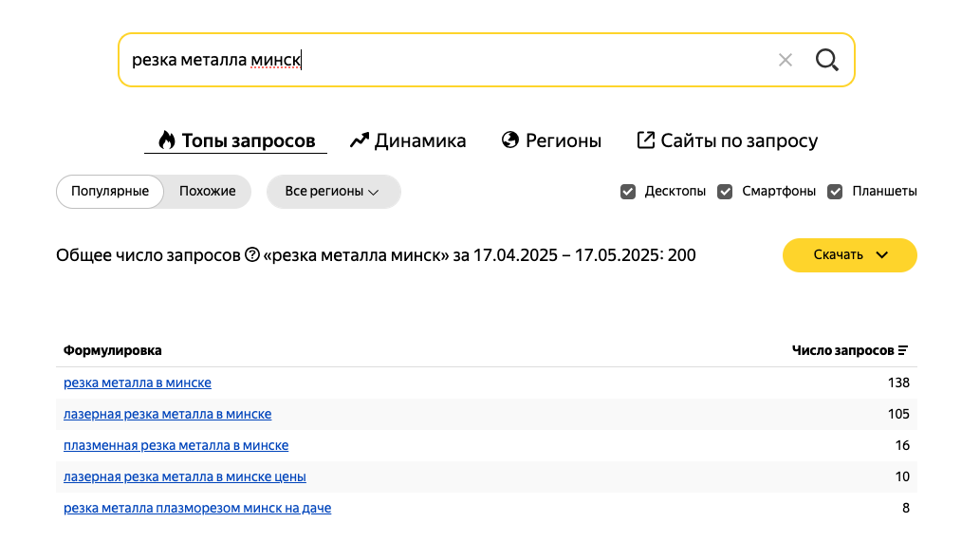Open the Скачать chevron arrow
The image size is (980, 560).
882,254
